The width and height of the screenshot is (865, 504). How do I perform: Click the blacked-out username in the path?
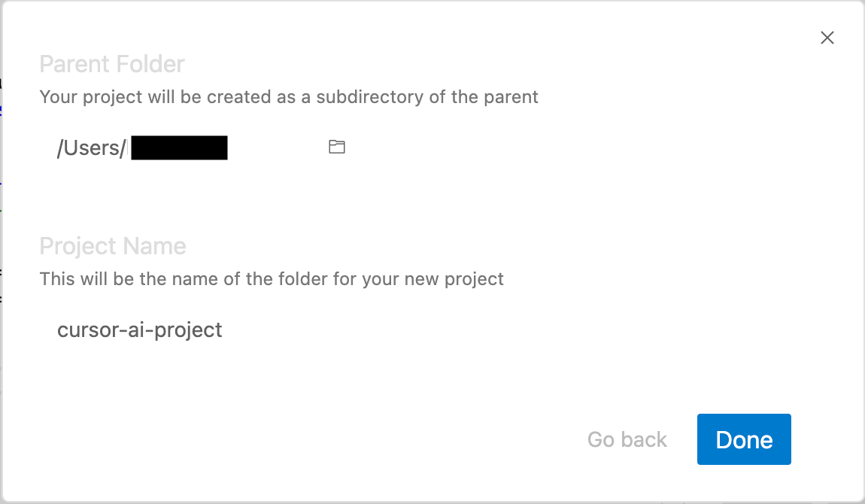(x=179, y=148)
